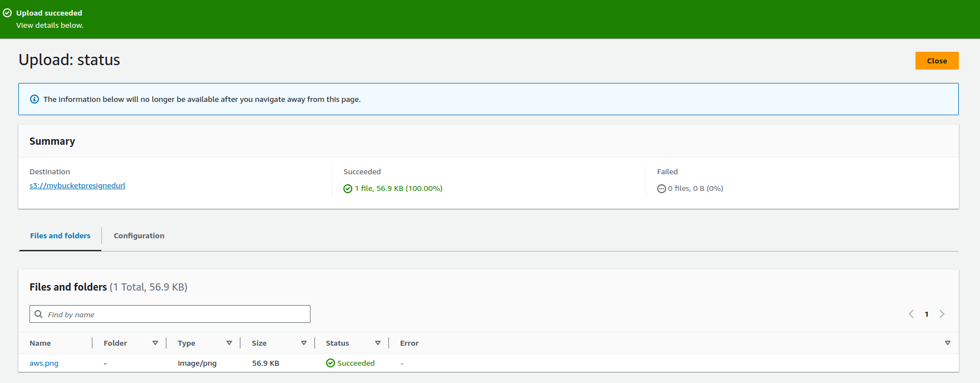This screenshot has height=383, width=980.
Task: Focus the Find by name search field
Action: (x=175, y=314)
